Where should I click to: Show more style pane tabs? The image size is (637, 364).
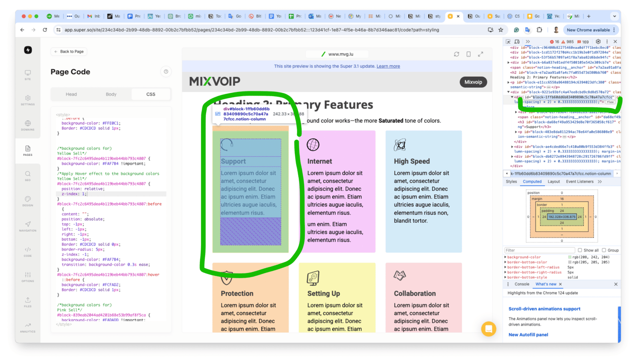coord(600,182)
